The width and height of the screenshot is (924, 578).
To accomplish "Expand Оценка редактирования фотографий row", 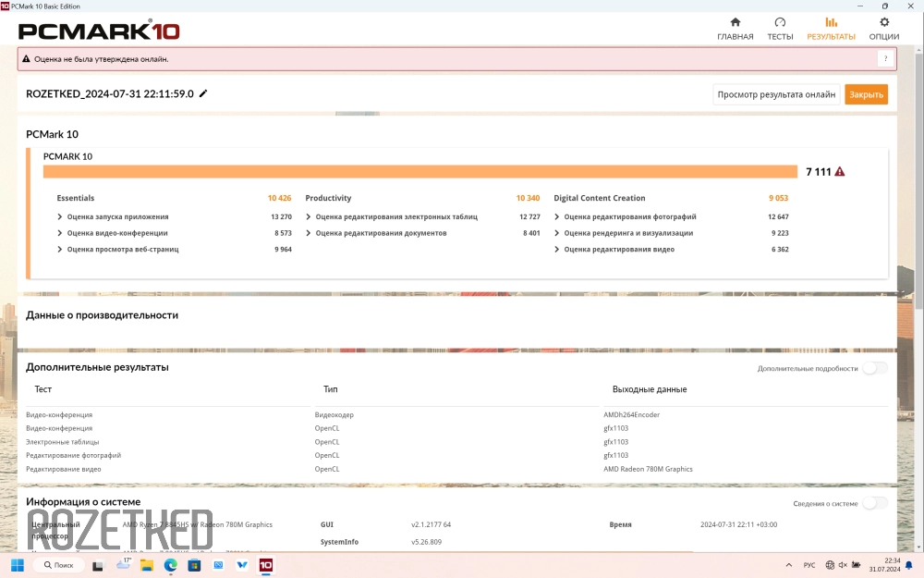I will tap(558, 216).
